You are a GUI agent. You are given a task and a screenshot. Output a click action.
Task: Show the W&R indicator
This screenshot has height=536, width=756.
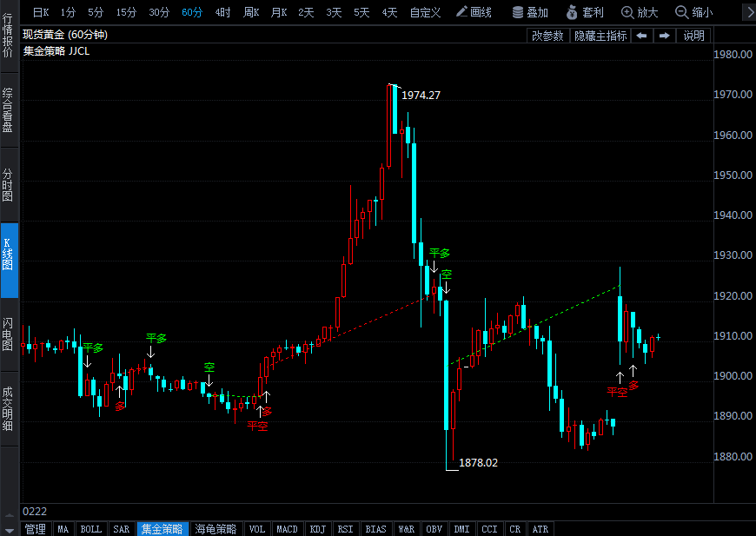(x=407, y=529)
